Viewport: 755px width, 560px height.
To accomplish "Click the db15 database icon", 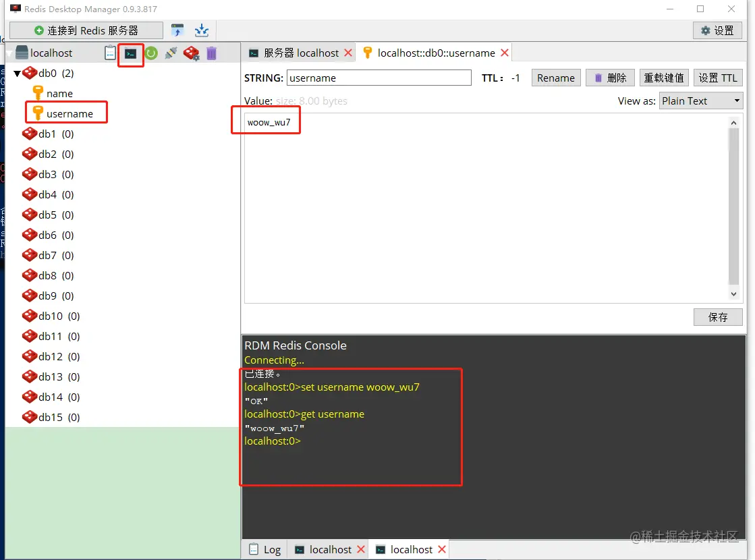I will point(30,417).
